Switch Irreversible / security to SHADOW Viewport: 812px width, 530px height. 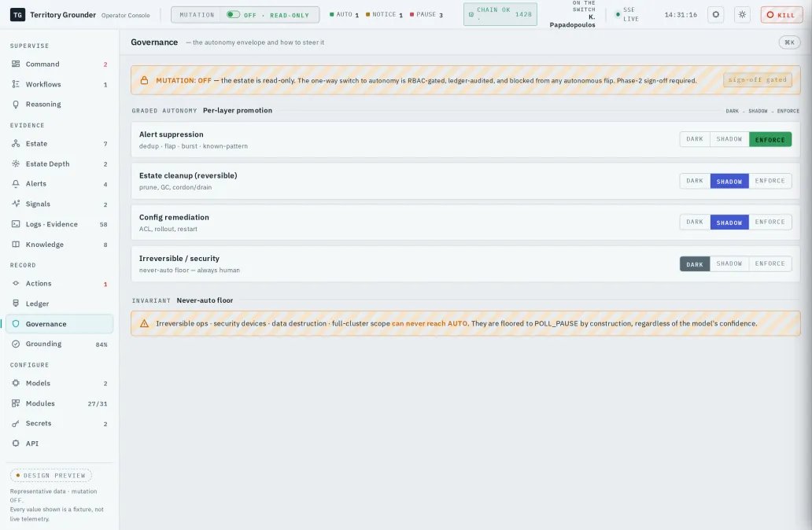pos(729,263)
